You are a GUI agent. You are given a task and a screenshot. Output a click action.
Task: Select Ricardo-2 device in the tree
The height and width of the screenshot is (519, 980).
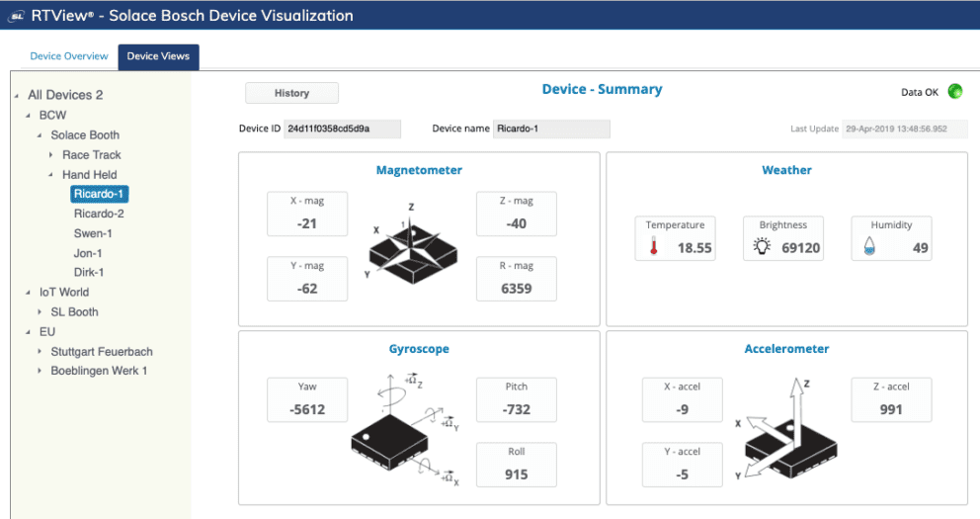pyautogui.click(x=99, y=214)
